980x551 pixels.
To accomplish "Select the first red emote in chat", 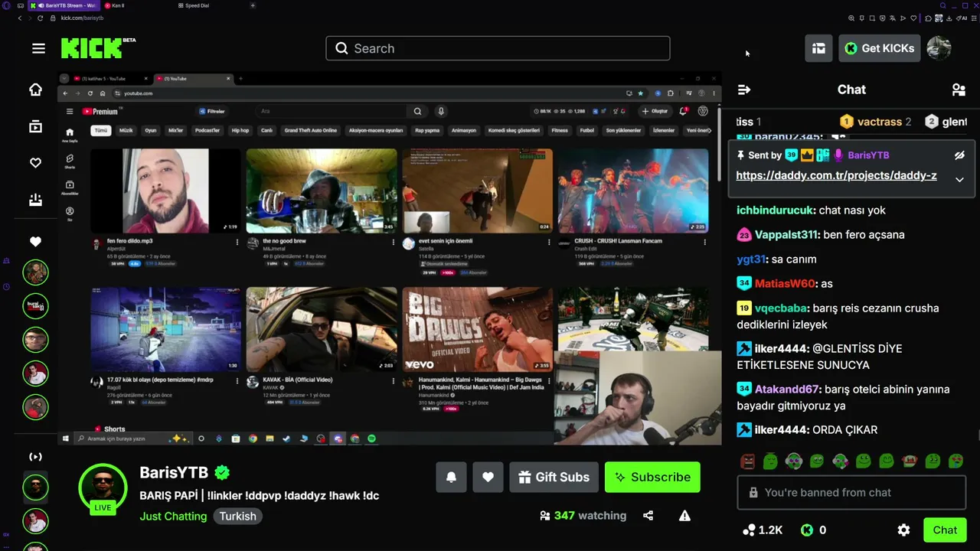I will click(748, 461).
